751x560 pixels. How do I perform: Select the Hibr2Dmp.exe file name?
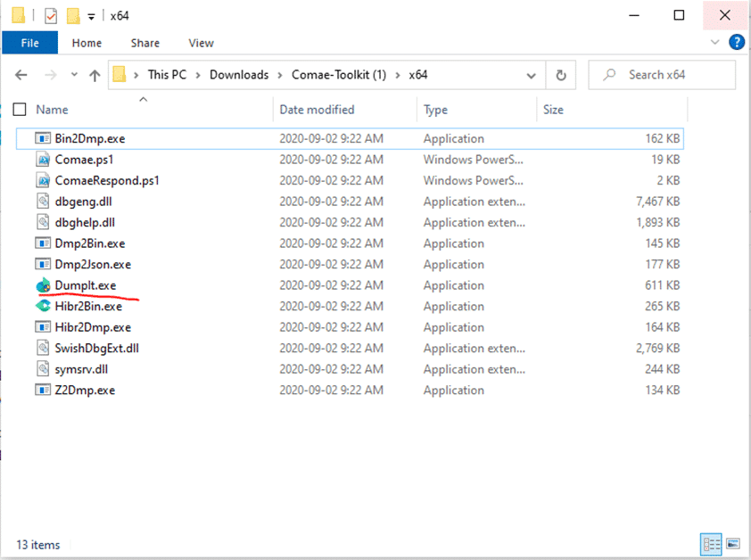[93, 327]
